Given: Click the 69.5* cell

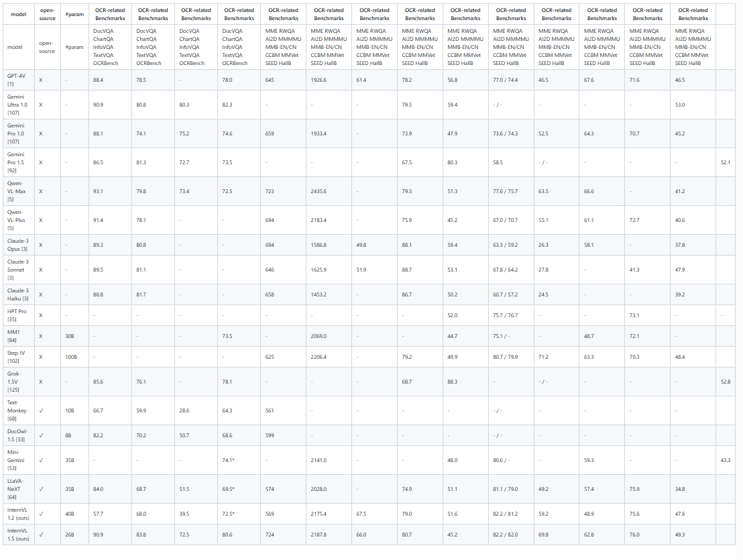Looking at the screenshot, I should tap(239, 489).
